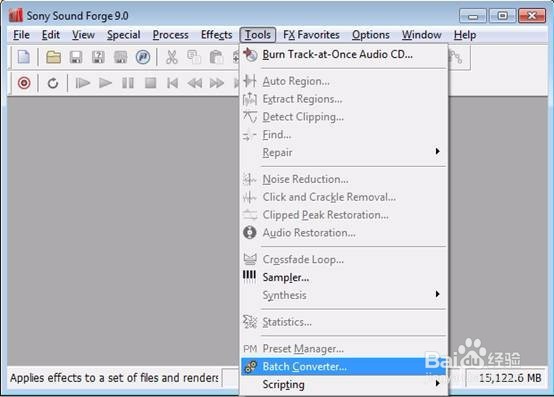This screenshot has height=397, width=554.
Task: Open Sampler from the Tools menu
Action: click(344, 277)
